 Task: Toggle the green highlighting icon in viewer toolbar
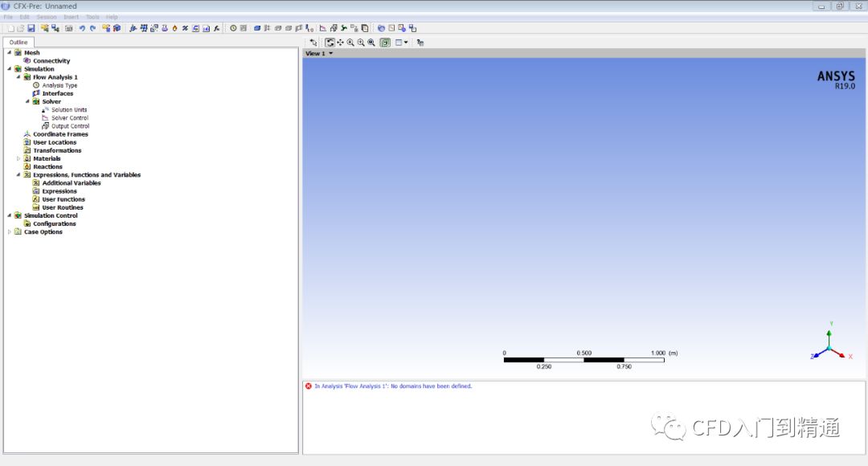[385, 43]
